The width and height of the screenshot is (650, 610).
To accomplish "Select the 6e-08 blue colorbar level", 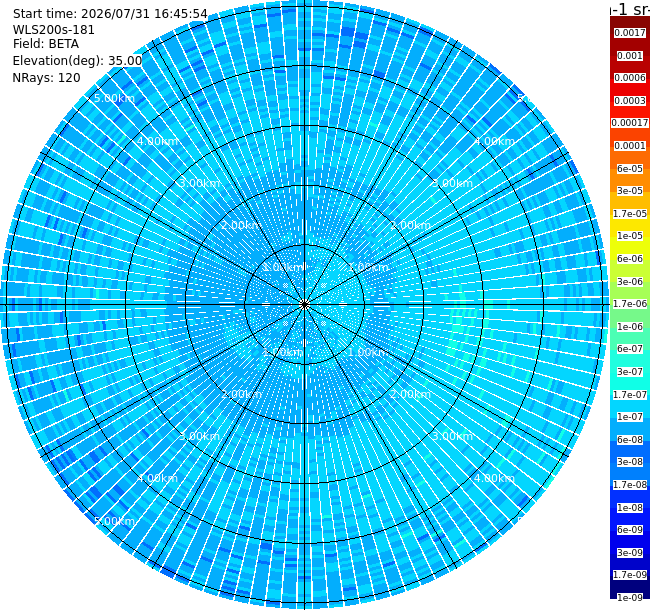I will pyautogui.click(x=630, y=440).
